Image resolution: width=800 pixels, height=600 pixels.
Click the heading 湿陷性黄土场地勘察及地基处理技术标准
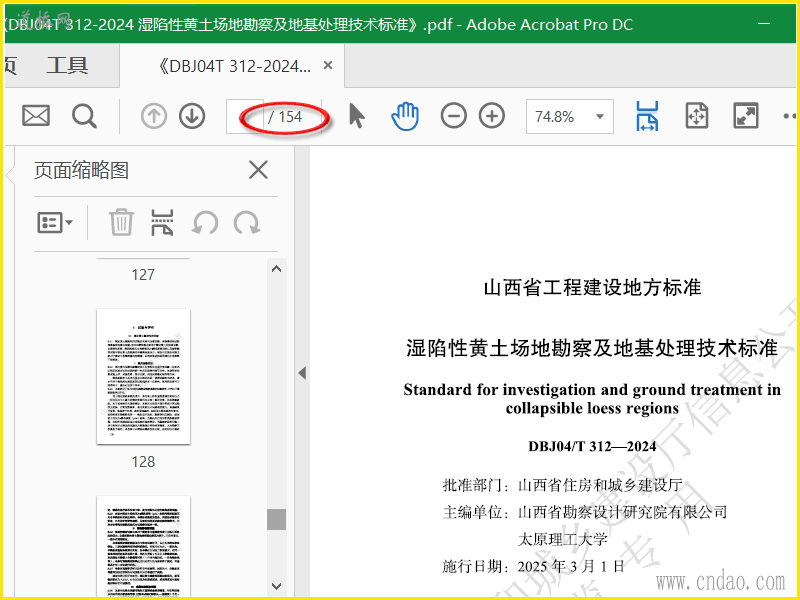[592, 348]
